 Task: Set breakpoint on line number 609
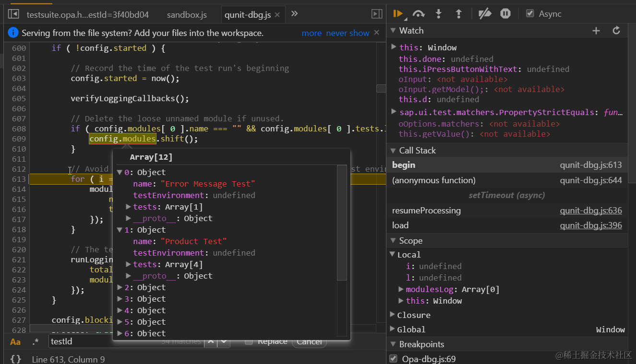pyautogui.click(x=19, y=139)
